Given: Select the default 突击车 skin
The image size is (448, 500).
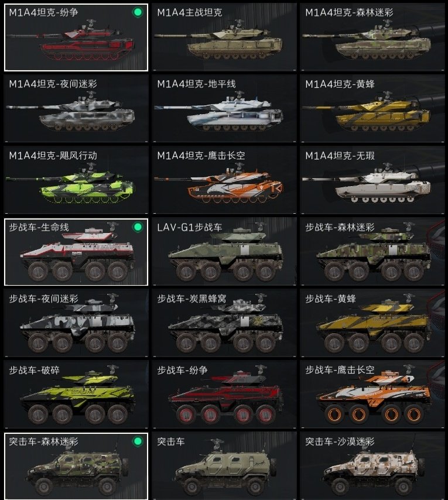Looking at the screenshot, I should pos(224,466).
